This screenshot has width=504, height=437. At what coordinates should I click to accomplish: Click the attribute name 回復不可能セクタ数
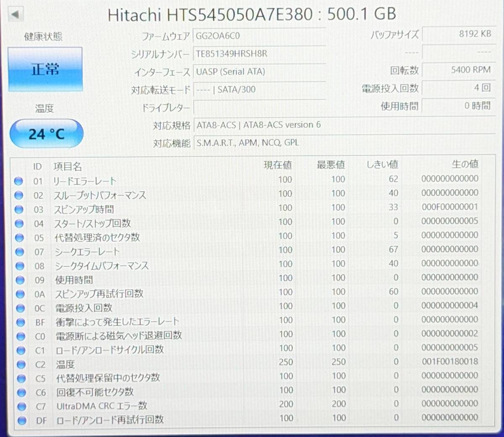click(95, 392)
